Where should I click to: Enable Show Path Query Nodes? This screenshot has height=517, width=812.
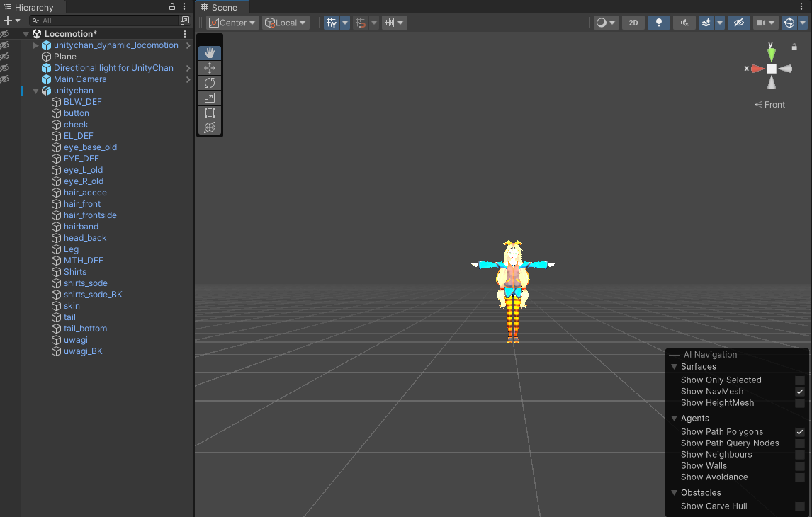coord(799,443)
